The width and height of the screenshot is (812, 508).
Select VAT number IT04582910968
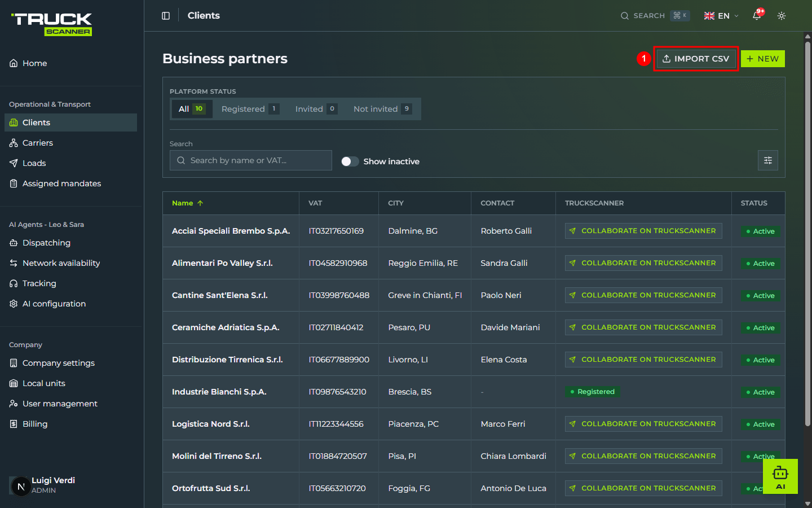[x=338, y=263]
